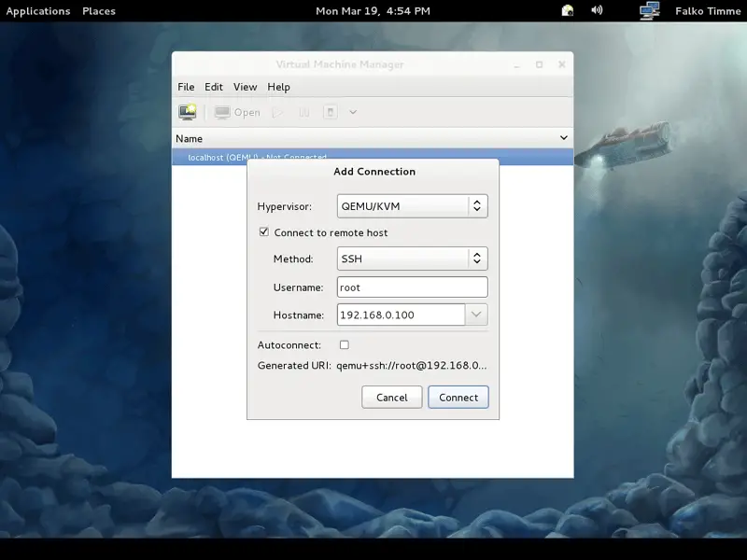Click the network computers icon in the top bar

[x=650, y=10]
